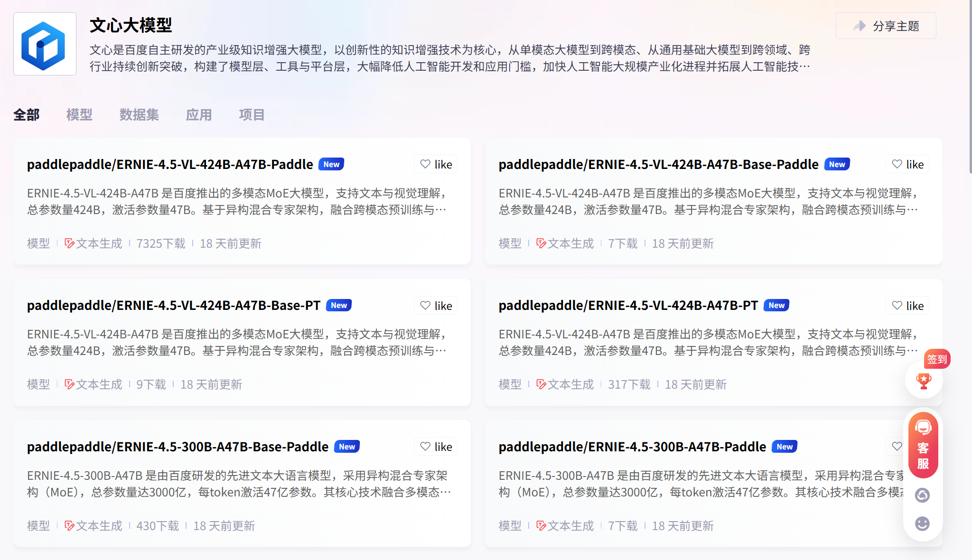Open paddlepaddle/ERNIE-4.5-VL-424B-A47B-Base-PT model link
Screen dimensions: 972x560
coord(174,305)
